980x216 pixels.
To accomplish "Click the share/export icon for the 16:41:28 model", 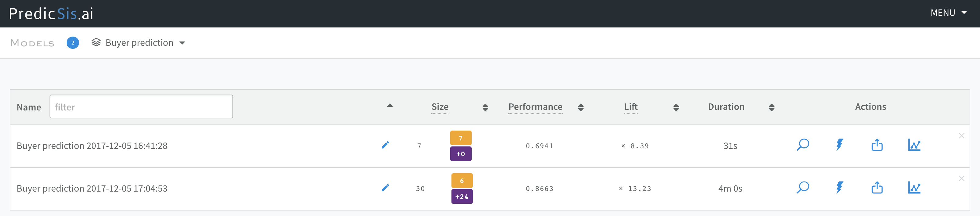I will coord(877,145).
